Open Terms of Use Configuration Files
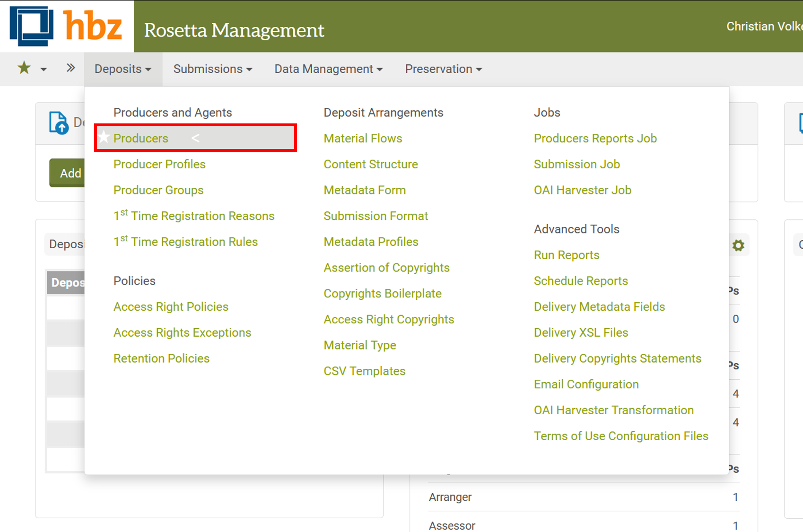 [621, 436]
